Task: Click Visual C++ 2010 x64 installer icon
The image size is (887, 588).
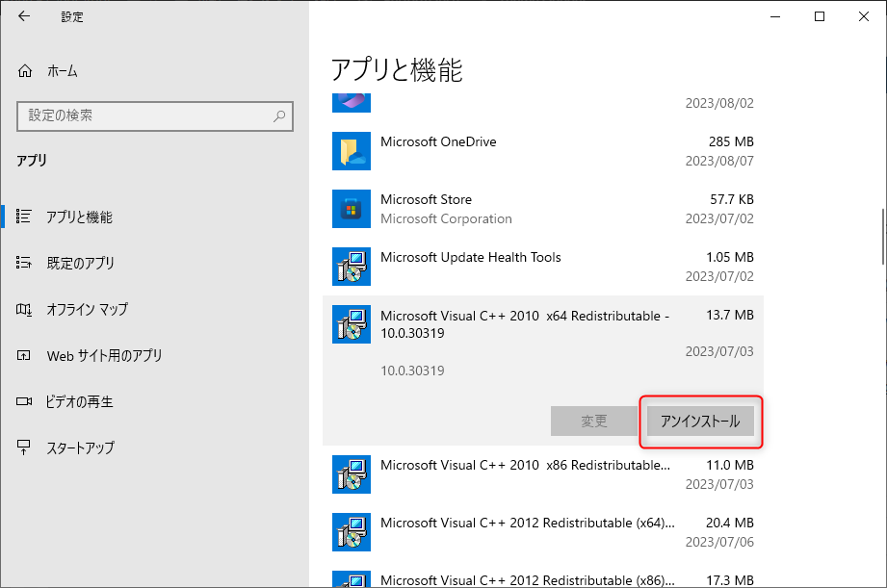Action: pyautogui.click(x=352, y=324)
